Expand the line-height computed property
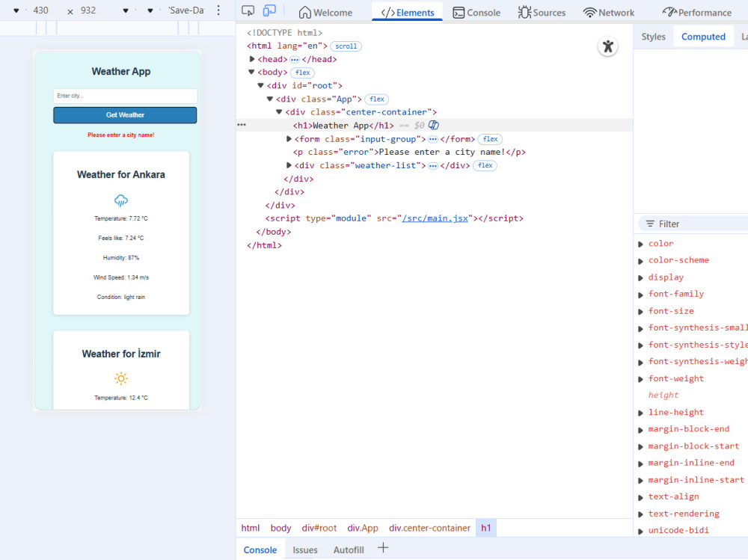748x560 pixels. tap(641, 413)
